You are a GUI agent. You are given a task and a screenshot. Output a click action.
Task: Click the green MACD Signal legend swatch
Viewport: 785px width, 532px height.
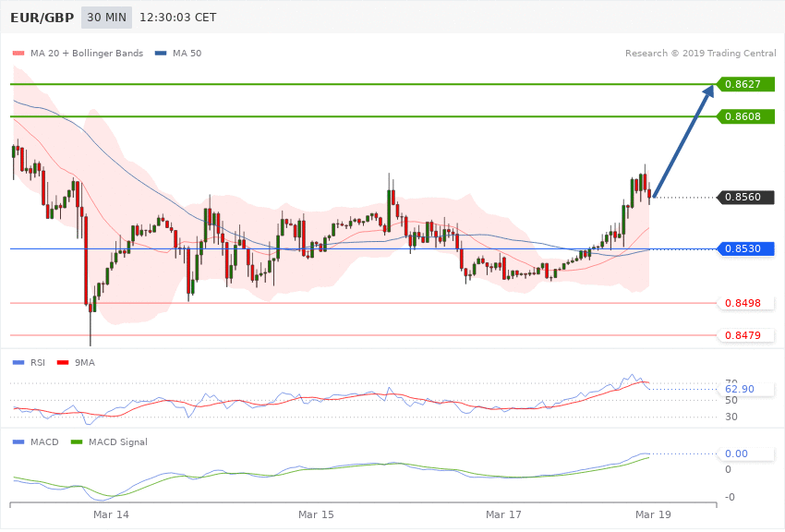(x=77, y=441)
